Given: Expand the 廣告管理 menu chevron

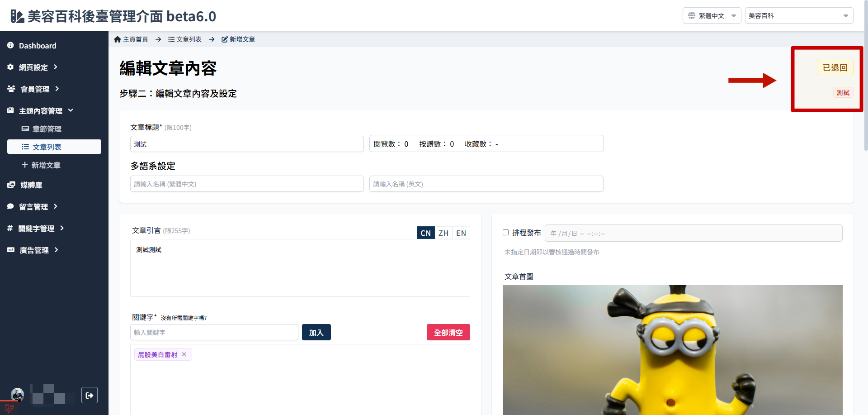Looking at the screenshot, I should coord(56,250).
